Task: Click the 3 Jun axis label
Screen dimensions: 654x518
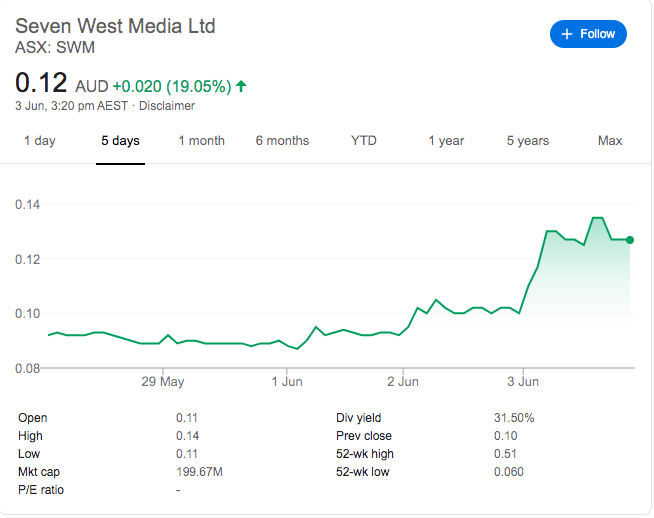Action: coord(523,381)
